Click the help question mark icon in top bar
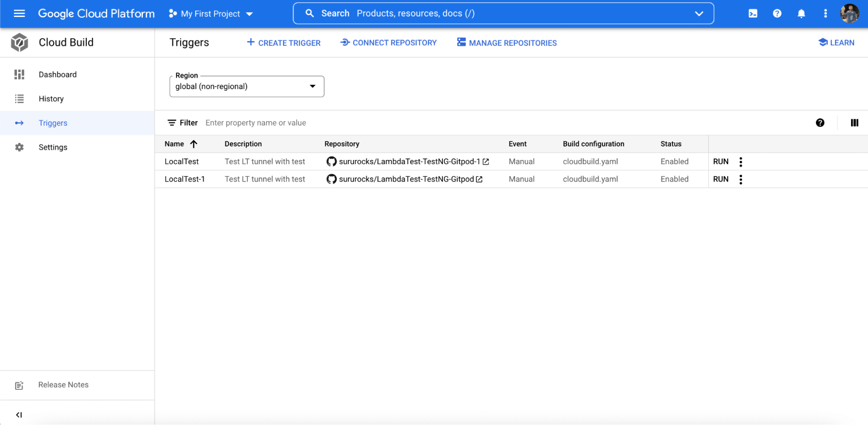Screen dimensions: 868x425 777,13
